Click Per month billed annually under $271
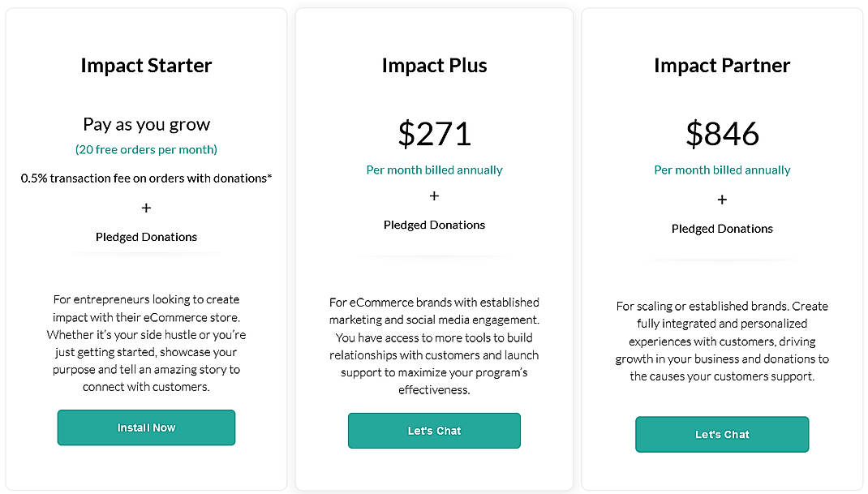The height and width of the screenshot is (494, 868). (x=434, y=170)
